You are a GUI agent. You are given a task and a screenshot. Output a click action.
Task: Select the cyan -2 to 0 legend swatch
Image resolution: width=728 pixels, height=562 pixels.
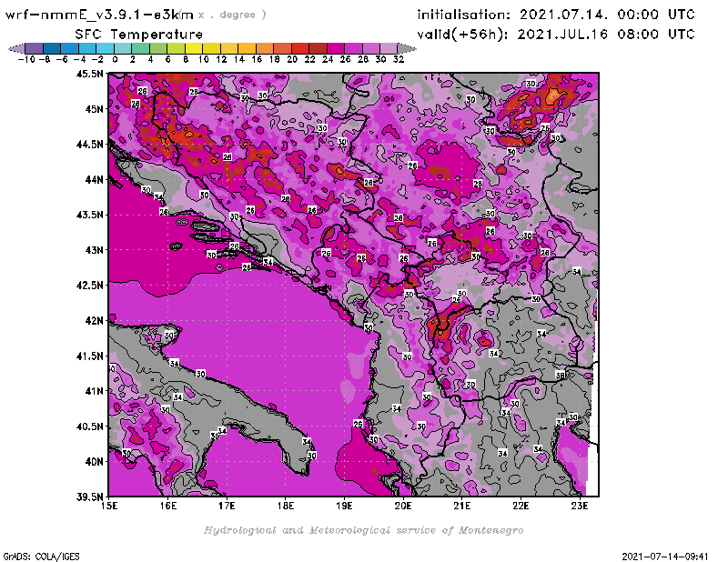[105, 48]
